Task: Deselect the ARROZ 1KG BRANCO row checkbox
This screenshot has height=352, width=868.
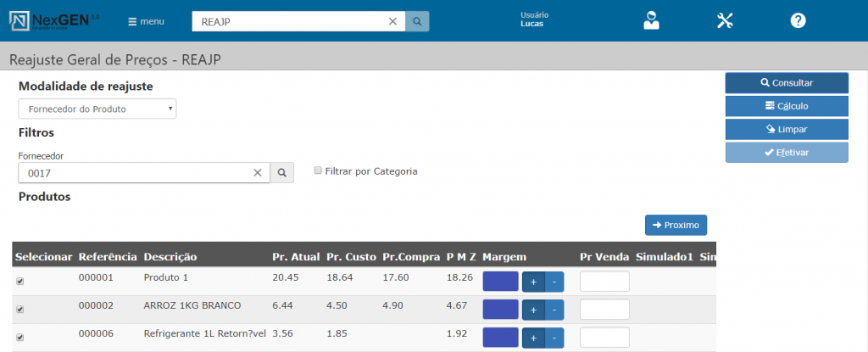Action: tap(20, 310)
